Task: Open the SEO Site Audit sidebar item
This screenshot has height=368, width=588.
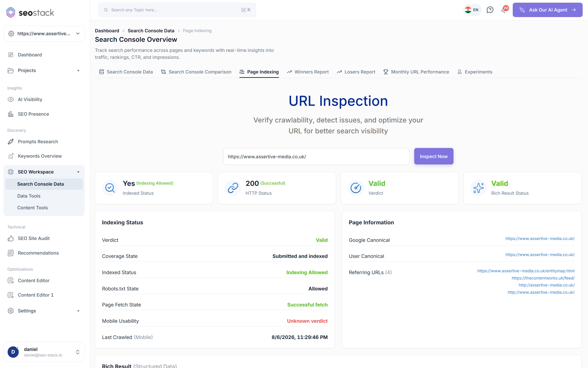Action: coord(44,238)
